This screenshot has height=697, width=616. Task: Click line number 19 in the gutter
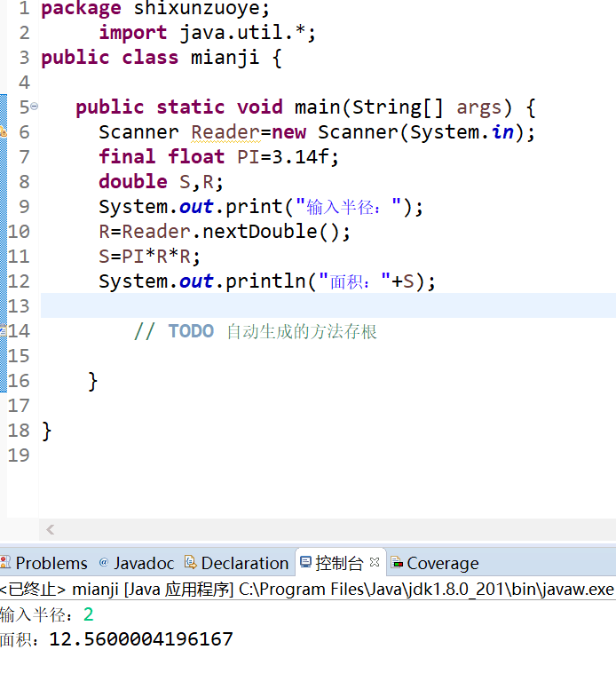(x=19, y=455)
